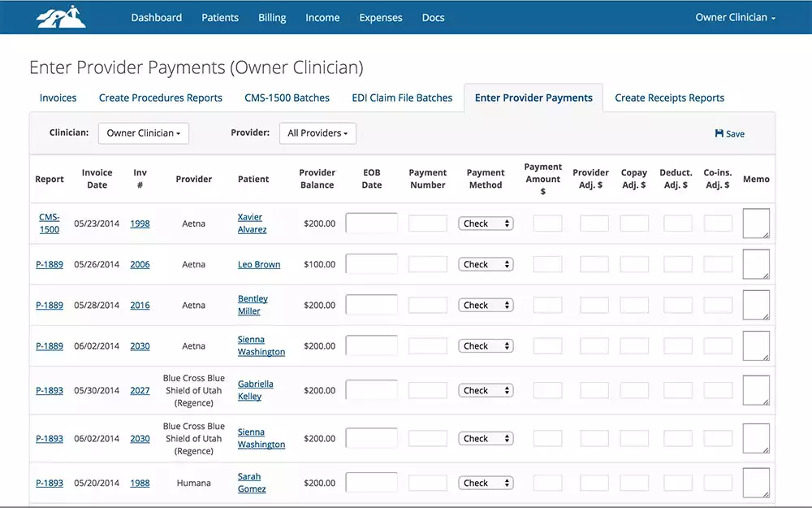
Task: Click the Memo box for Gabriella Kelley
Action: click(x=756, y=390)
